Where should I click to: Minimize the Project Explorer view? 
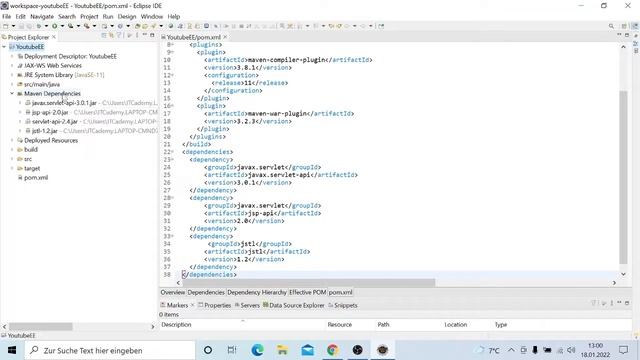[x=145, y=35]
